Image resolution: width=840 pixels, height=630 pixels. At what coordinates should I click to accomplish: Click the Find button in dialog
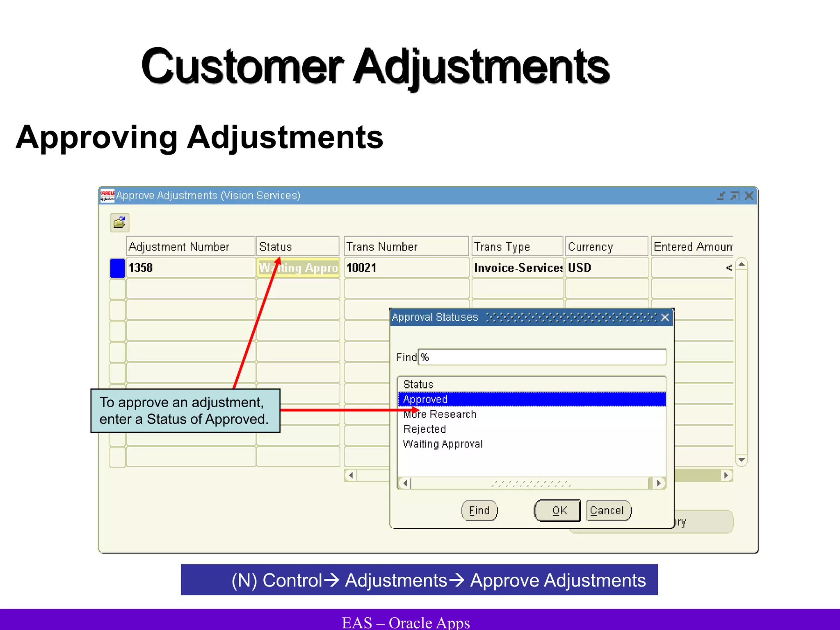[479, 511]
